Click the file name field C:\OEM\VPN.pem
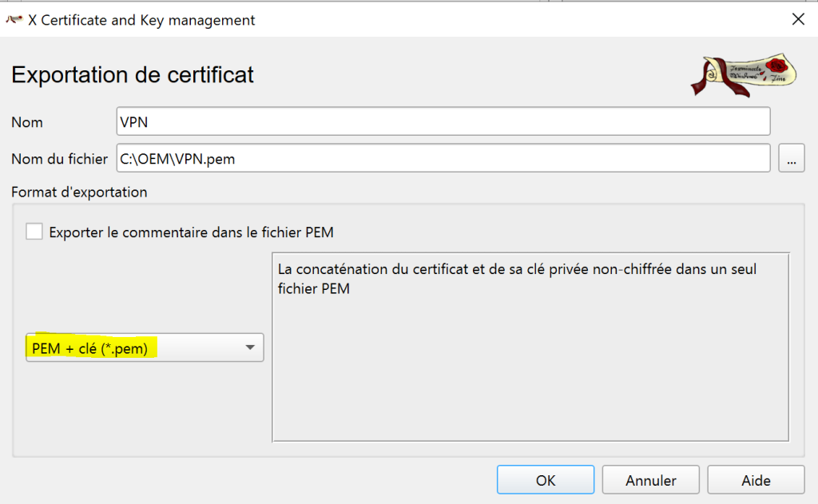Screen dimensions: 818x504 click(x=443, y=159)
